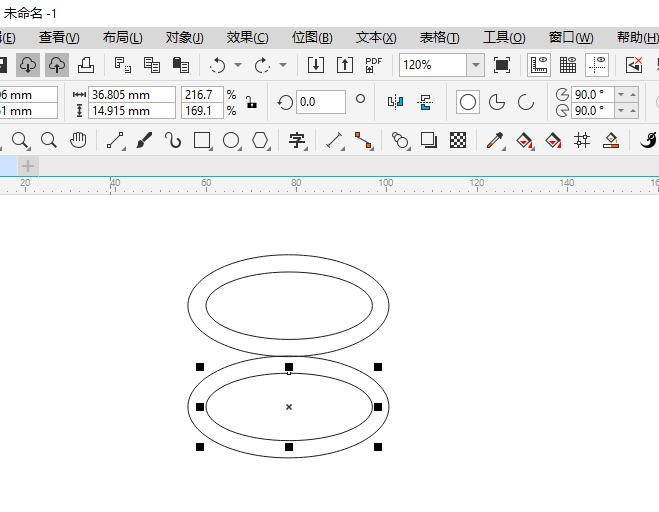The width and height of the screenshot is (659, 512).
Task: Open the 效果(C) menu
Action: tap(247, 37)
